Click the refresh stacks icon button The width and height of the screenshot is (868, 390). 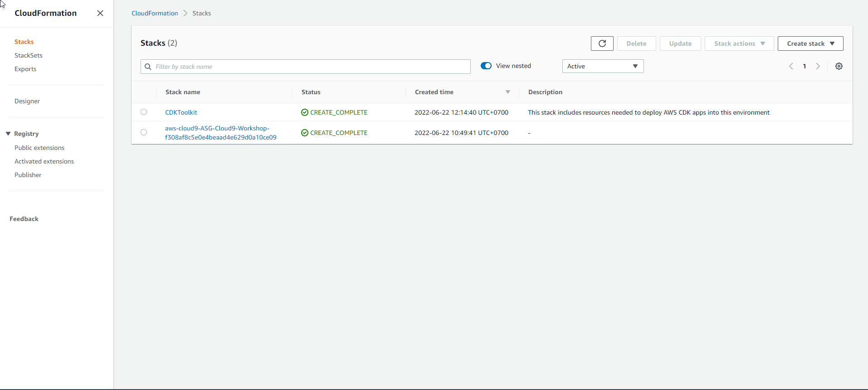tap(602, 43)
